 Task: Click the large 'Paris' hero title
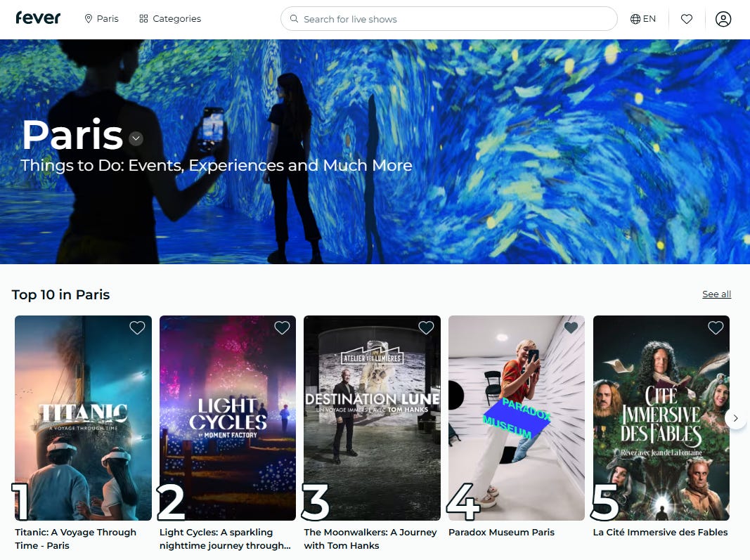[72, 134]
